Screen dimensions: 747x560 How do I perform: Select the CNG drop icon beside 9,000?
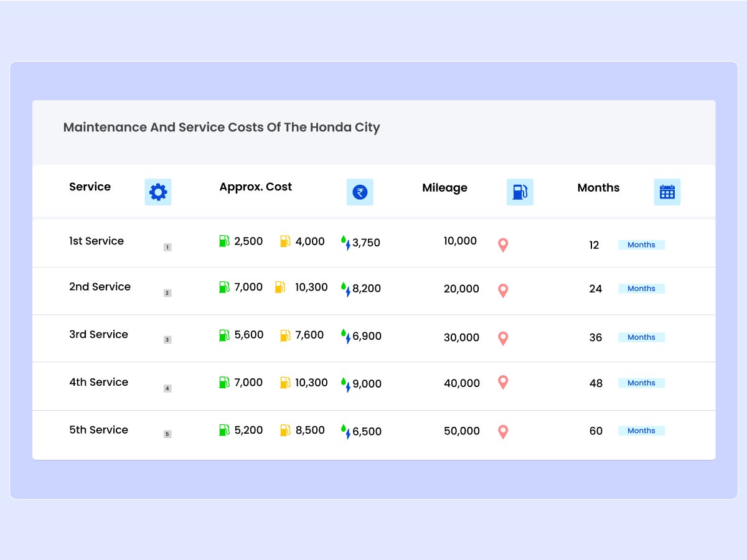(x=347, y=384)
